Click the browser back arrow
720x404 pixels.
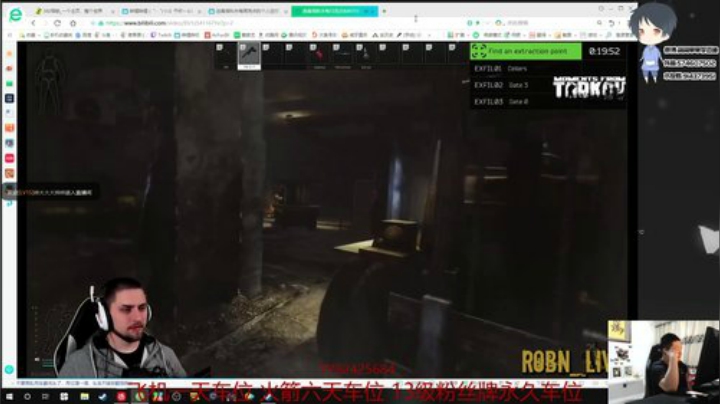click(33, 23)
